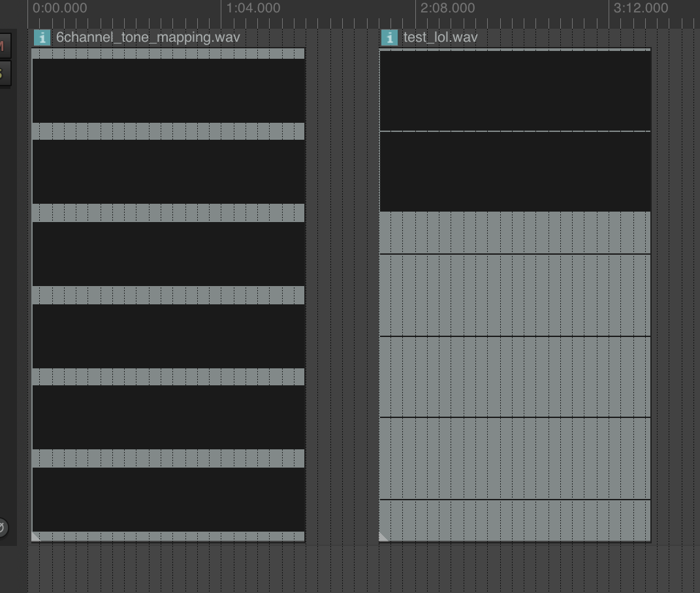The height and width of the screenshot is (593, 700).
Task: Click the teal info badge beside test_lol.wav name
Action: tap(389, 37)
